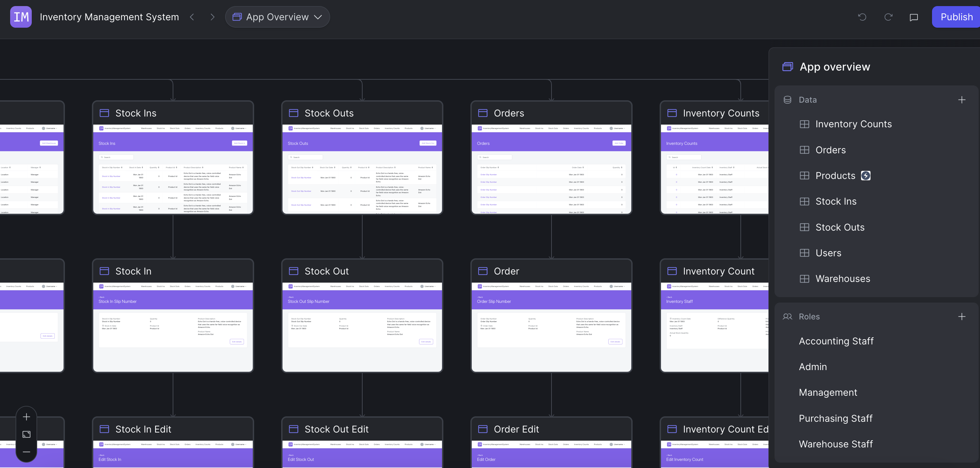
Task: Open the comments speech bubble icon
Action: click(x=913, y=18)
